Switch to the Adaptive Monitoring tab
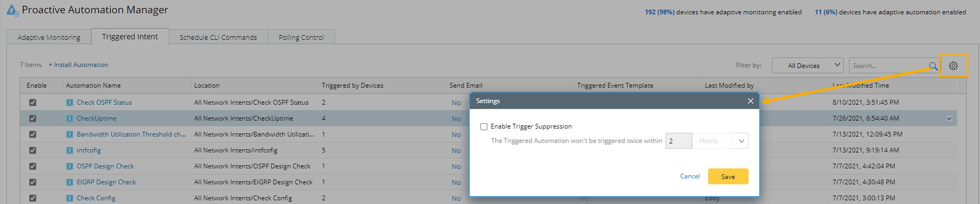 tap(49, 37)
